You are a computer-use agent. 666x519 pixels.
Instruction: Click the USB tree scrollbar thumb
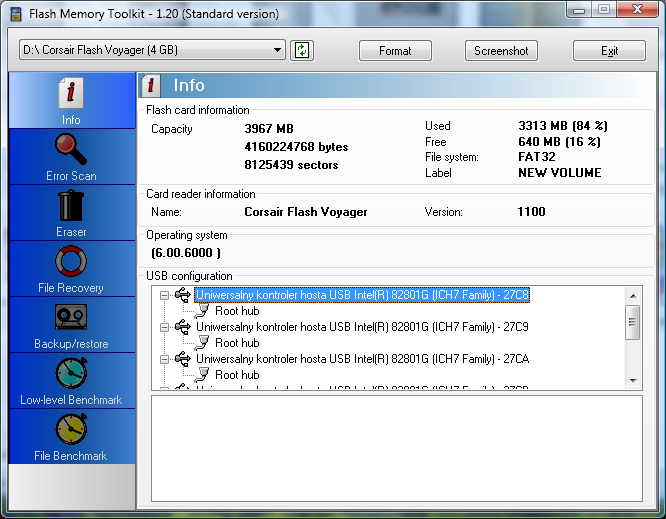point(633,322)
